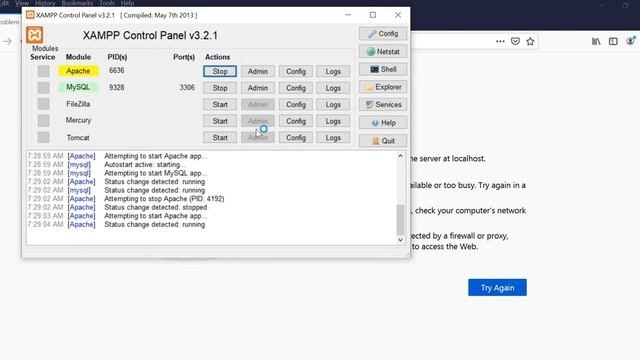This screenshot has height=360, width=640.
Task: Click the MySQL module label
Action: (78, 87)
